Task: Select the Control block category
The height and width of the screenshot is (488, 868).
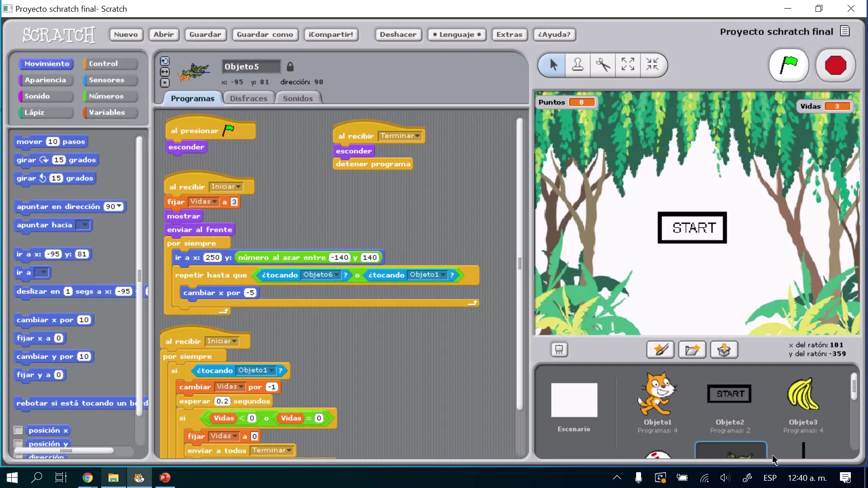Action: pyautogui.click(x=110, y=64)
